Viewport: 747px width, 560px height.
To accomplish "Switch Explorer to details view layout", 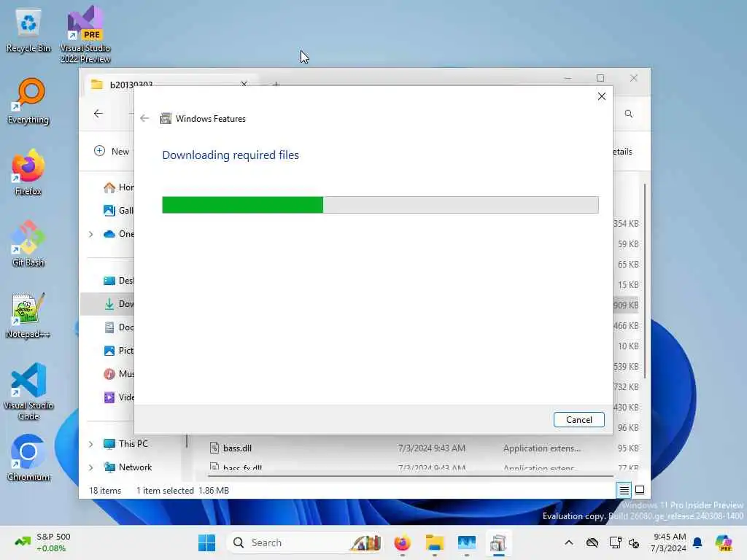I will coord(624,490).
